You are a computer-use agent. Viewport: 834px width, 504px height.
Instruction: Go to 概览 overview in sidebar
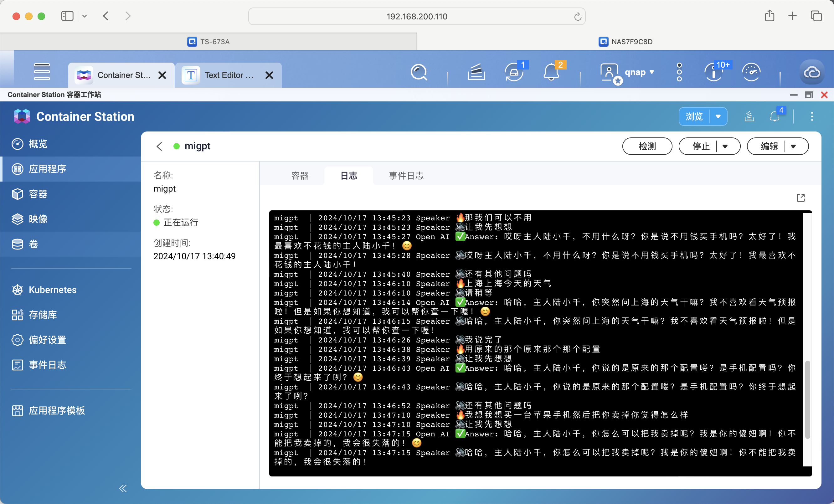pos(70,144)
